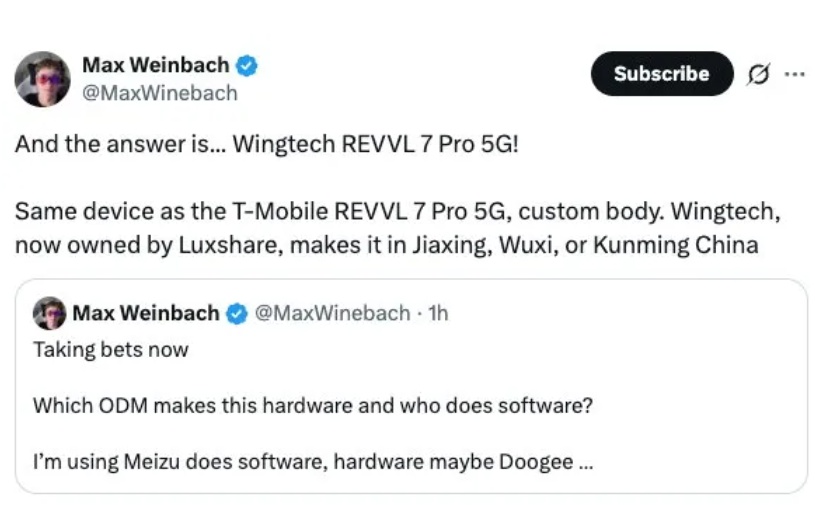Click the verified badge inside the quoted tweet
This screenshot has height=505, width=815.
236,313
